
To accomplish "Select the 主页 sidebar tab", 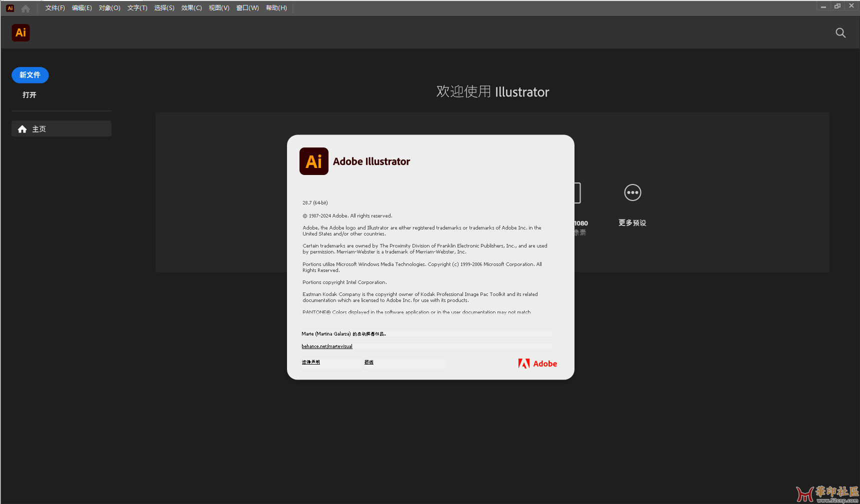I will [x=61, y=128].
